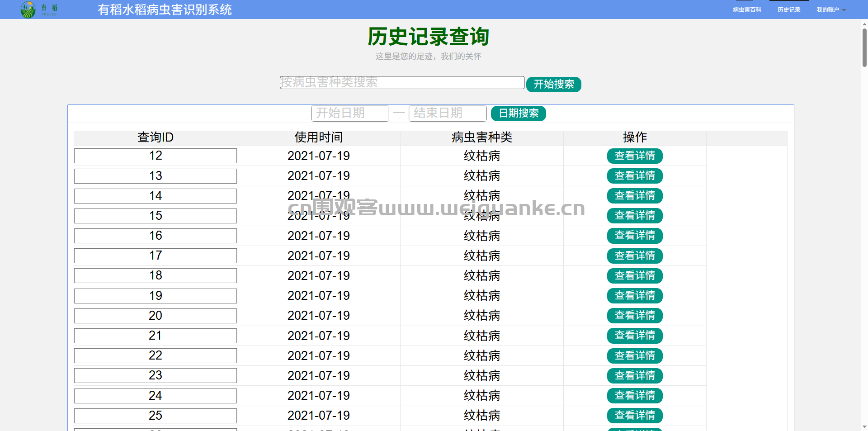Focus the 开始日期 date field

[x=349, y=113]
